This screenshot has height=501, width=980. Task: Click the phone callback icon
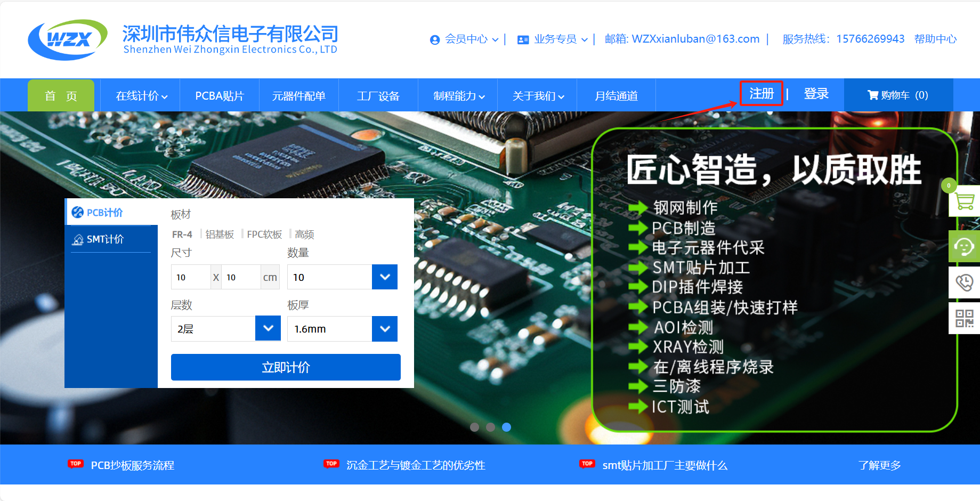[x=963, y=282]
